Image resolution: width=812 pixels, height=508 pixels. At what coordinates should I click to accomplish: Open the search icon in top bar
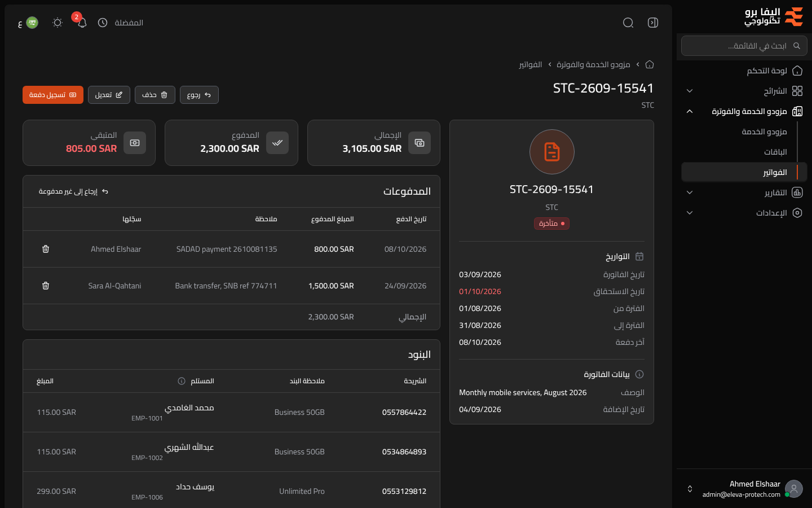coord(628,23)
